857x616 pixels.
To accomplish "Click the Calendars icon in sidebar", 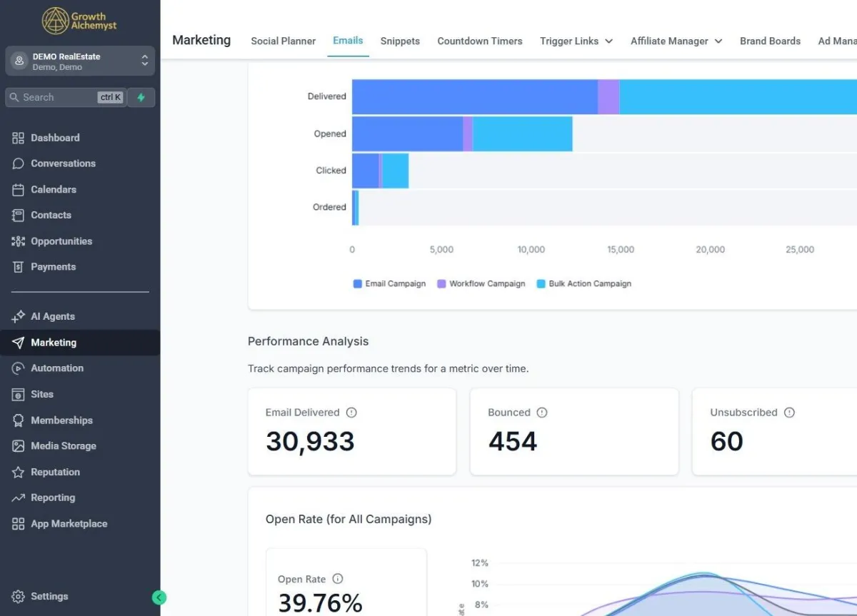I will (x=19, y=189).
